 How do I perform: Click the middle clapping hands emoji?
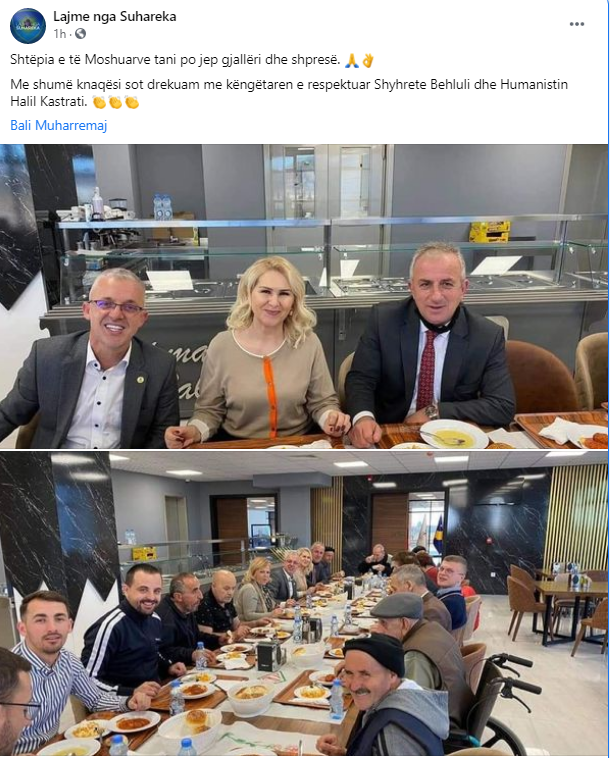116,102
